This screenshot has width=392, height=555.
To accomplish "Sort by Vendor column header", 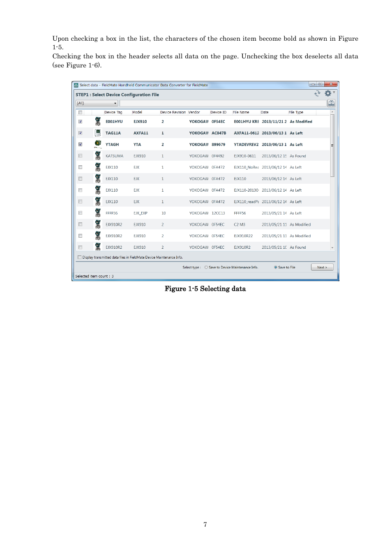I will (194, 112).
